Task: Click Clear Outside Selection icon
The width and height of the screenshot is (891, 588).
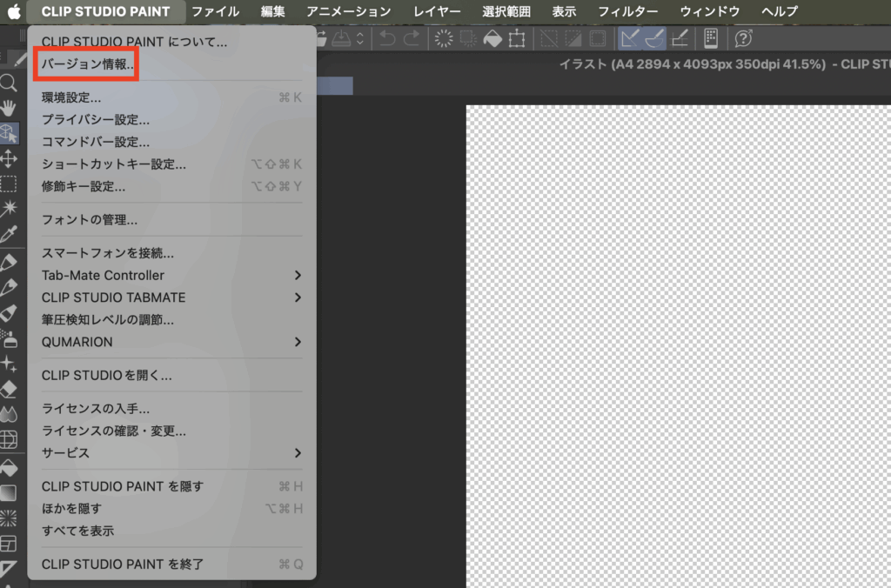Action: (x=468, y=38)
